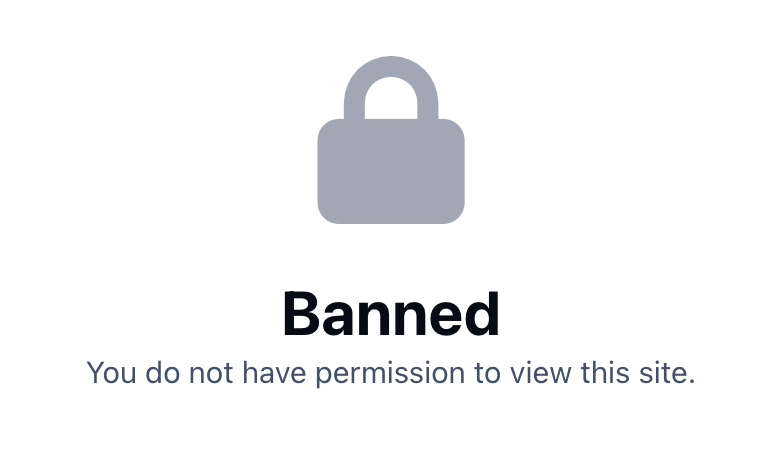Viewport: 768px width, 450px height.
Task: Click the word "to" in the subtitle
Action: pyautogui.click(x=487, y=374)
